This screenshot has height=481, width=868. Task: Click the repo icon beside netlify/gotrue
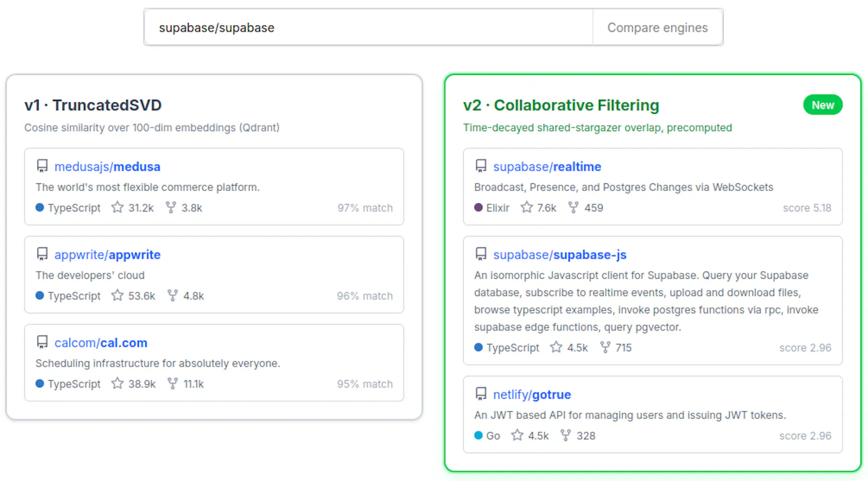tap(481, 394)
